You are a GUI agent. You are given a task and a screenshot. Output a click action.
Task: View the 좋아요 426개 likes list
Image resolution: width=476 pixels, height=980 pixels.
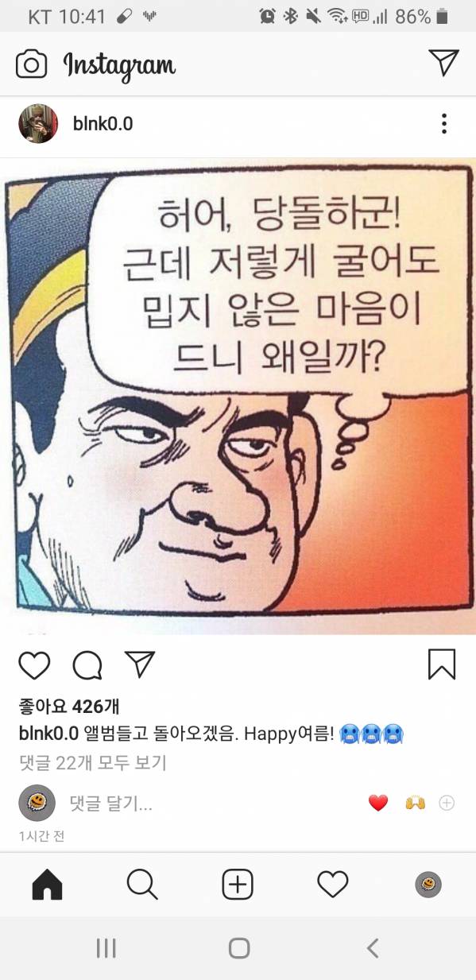tap(69, 707)
